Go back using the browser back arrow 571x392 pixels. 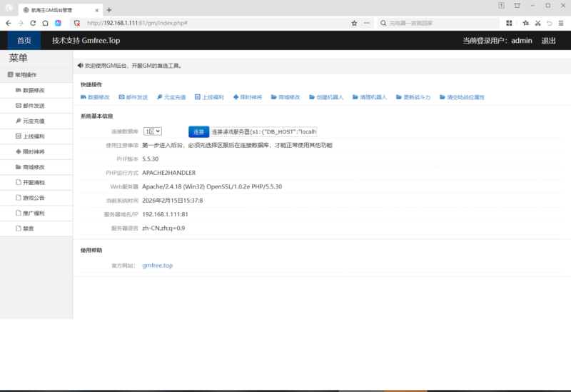(9, 23)
